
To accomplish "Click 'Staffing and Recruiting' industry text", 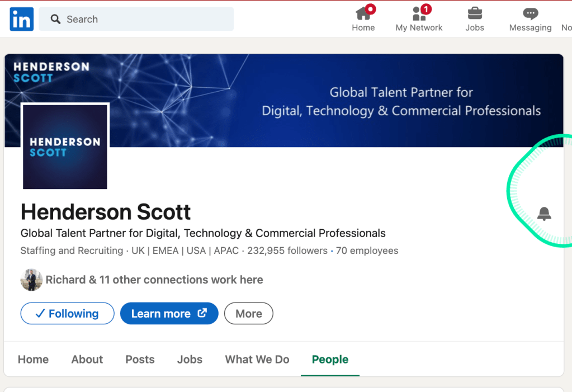I will point(72,251).
